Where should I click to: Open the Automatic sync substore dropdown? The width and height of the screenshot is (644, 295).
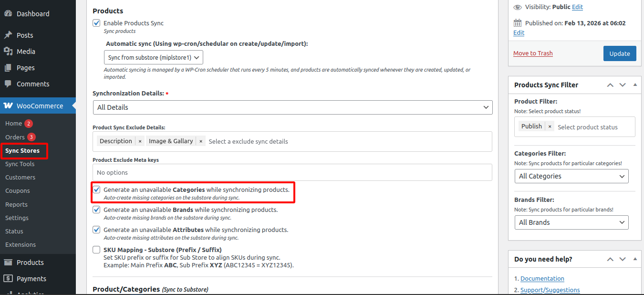(153, 57)
